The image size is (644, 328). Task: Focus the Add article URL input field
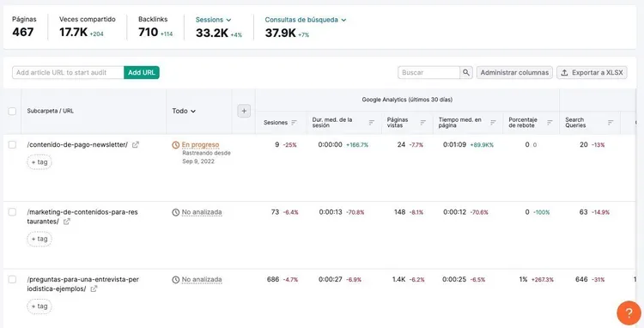point(68,72)
